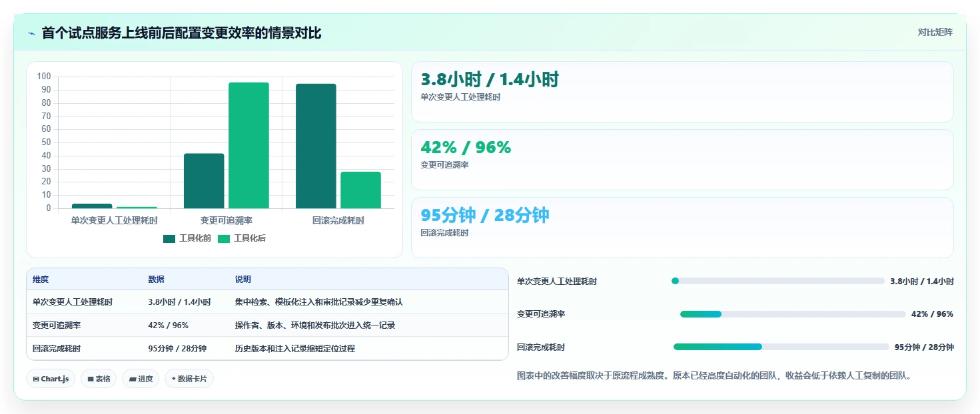Image resolution: width=980 pixels, height=414 pixels.
Task: Click the lightning icon beside the title
Action: point(31,33)
